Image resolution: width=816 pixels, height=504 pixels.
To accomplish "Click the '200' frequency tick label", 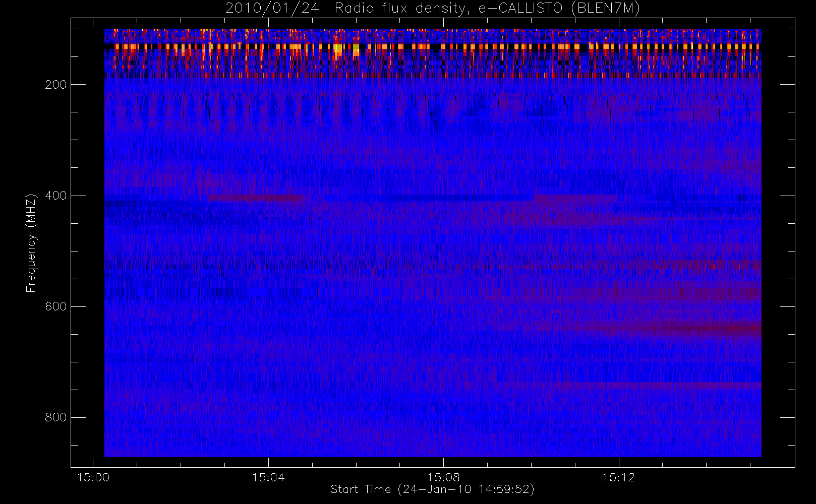I will [55, 85].
